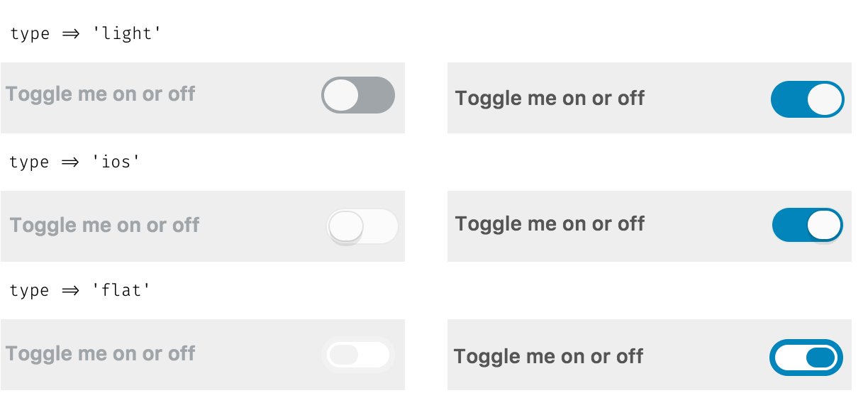This screenshot has width=868, height=393.
Task: Click the dark 'Toggle me on or off' label in the light row
Action: pyautogui.click(x=550, y=98)
